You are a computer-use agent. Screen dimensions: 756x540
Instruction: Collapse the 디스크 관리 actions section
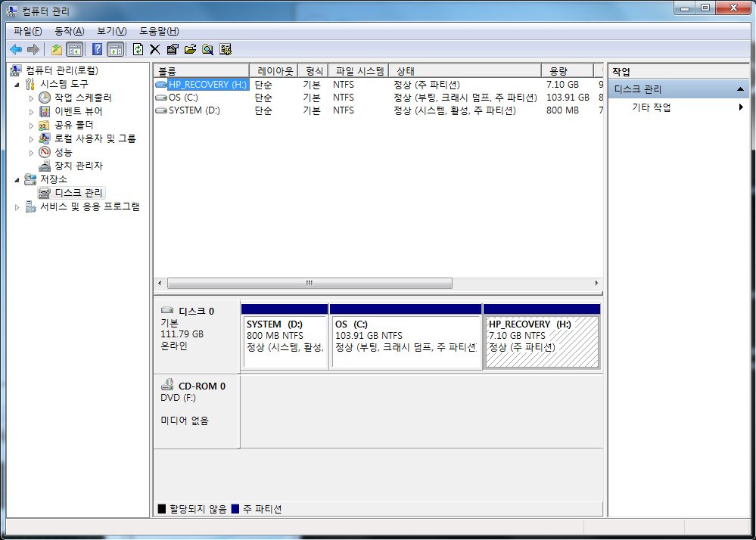(x=740, y=89)
